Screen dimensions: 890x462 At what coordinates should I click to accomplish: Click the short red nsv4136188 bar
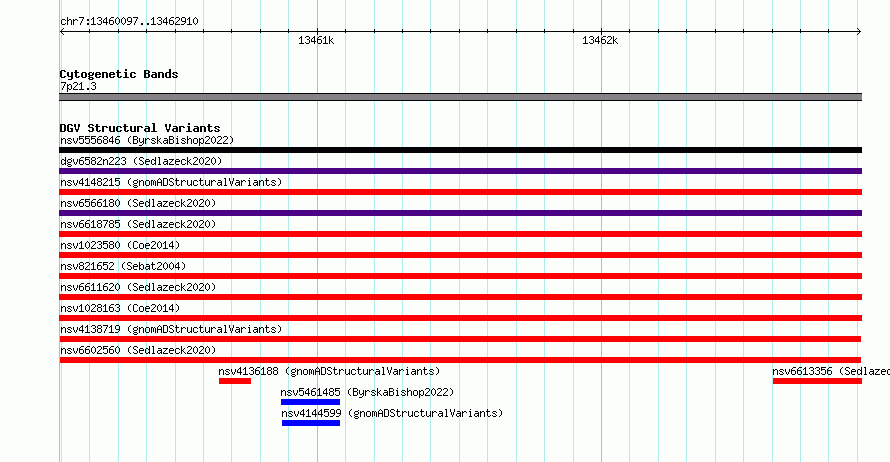point(235,381)
